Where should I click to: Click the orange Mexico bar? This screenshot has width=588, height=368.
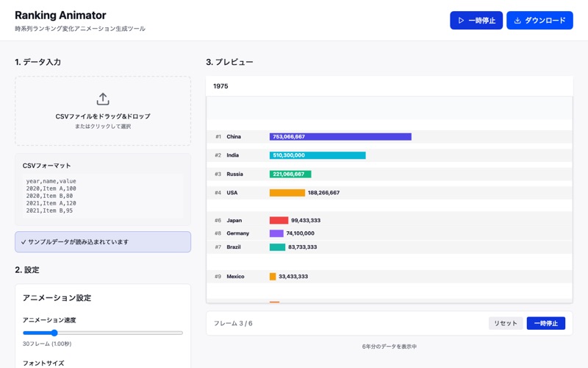click(x=273, y=277)
